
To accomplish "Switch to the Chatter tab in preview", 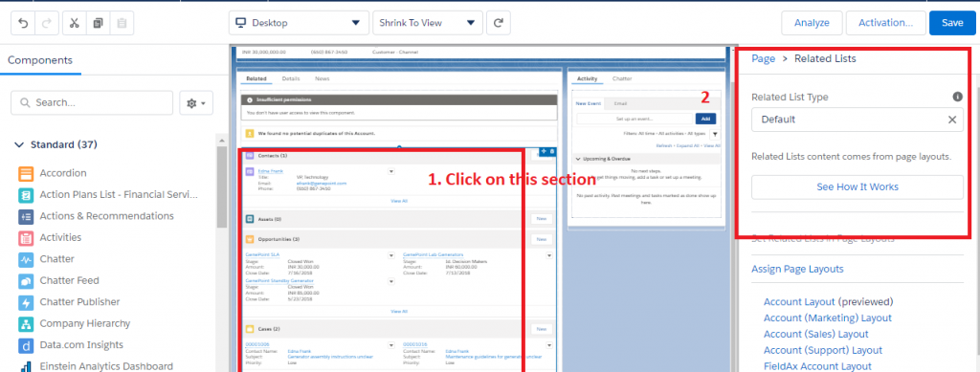I will [622, 79].
